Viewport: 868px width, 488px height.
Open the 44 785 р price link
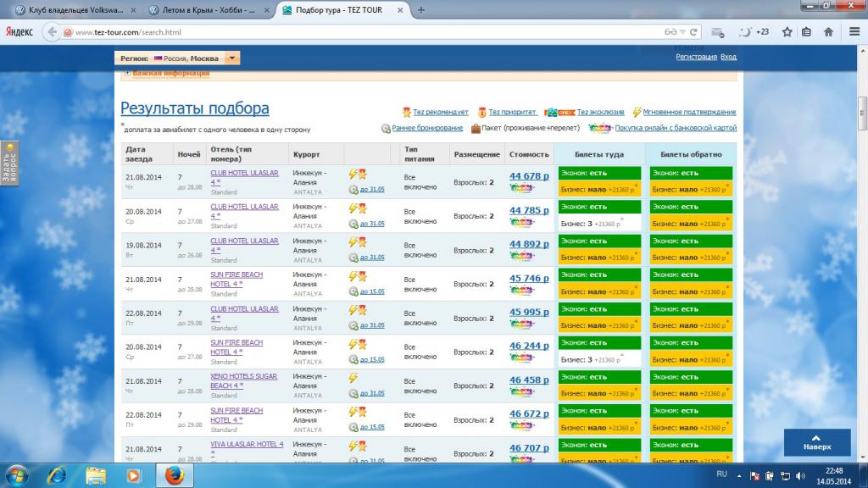(529, 210)
